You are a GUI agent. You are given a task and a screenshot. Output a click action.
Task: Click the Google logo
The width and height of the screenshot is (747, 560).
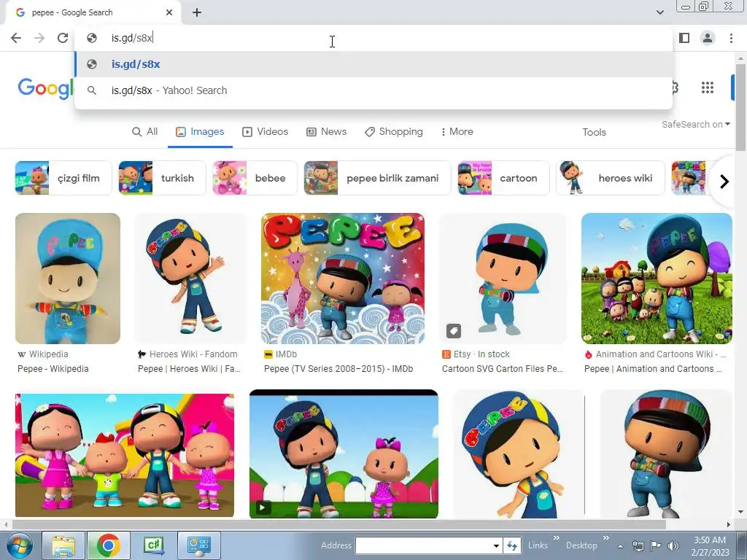coord(46,88)
